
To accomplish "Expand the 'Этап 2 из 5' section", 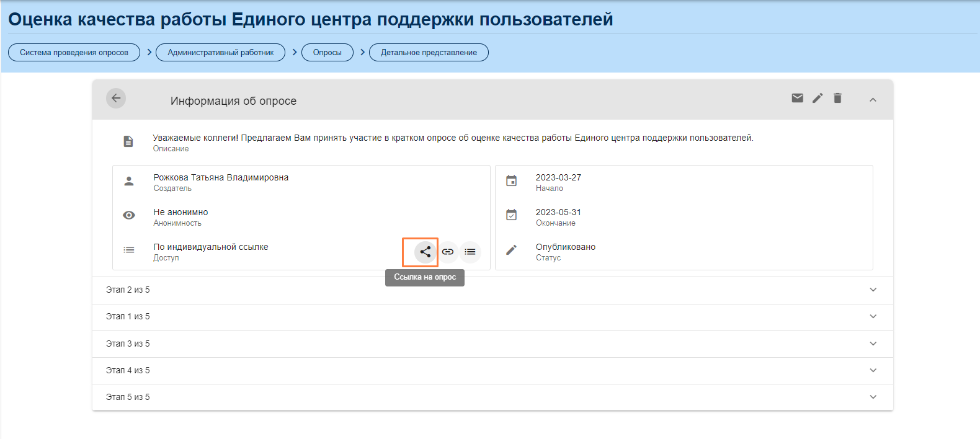I will click(873, 290).
